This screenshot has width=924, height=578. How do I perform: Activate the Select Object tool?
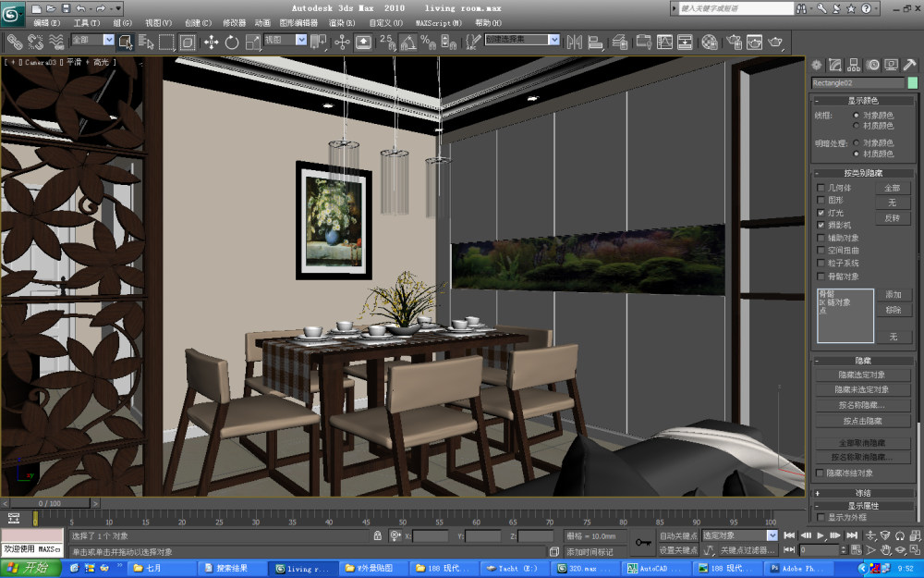[x=126, y=42]
